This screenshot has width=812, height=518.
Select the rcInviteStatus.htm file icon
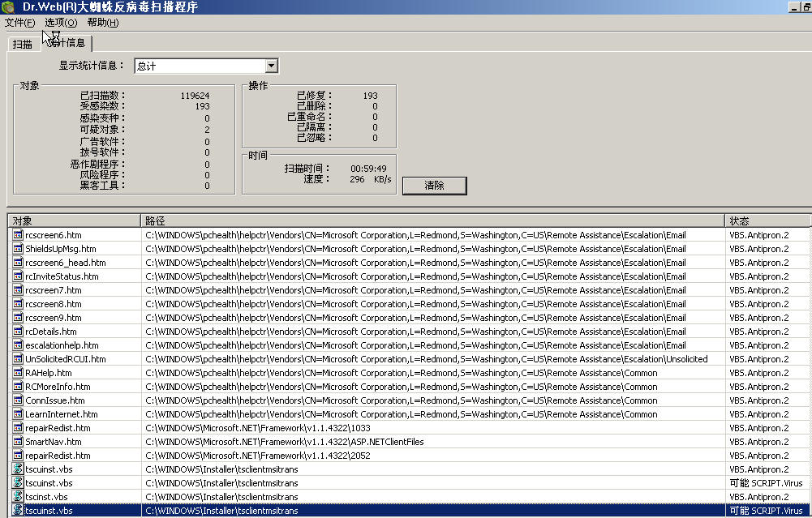pyautogui.click(x=18, y=276)
